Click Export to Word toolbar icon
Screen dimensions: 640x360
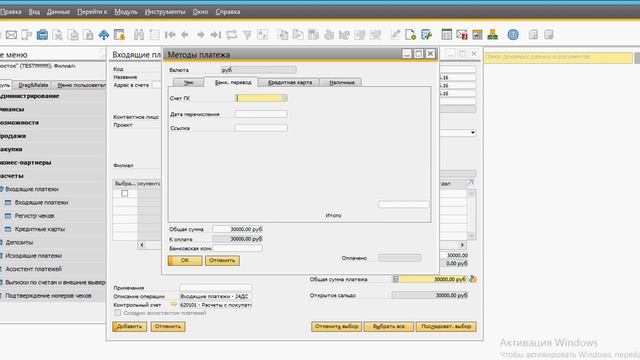click(73, 35)
